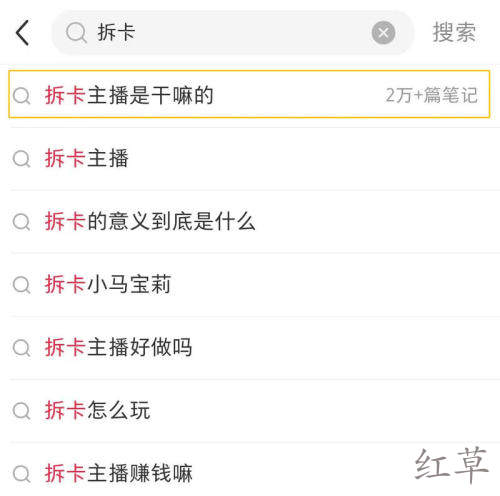Image resolution: width=500 pixels, height=496 pixels.
Task: Tap search icon beside 拆卡怎么玩
Action: [x=22, y=411]
